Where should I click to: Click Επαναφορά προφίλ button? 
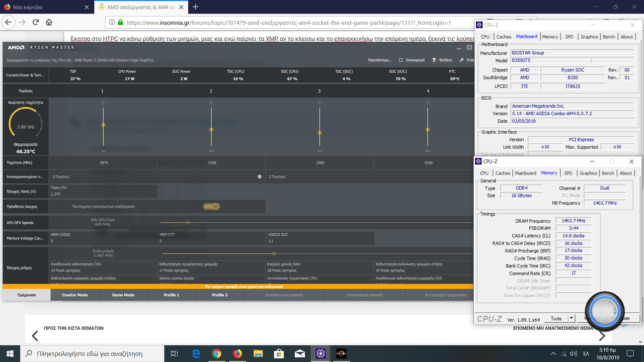(x=365, y=295)
